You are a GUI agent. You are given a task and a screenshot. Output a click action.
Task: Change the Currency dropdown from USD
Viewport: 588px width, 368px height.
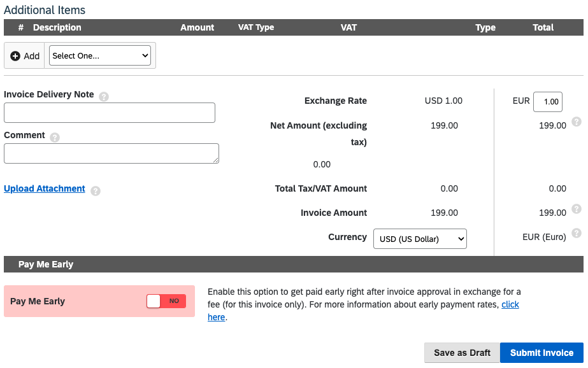click(x=419, y=239)
